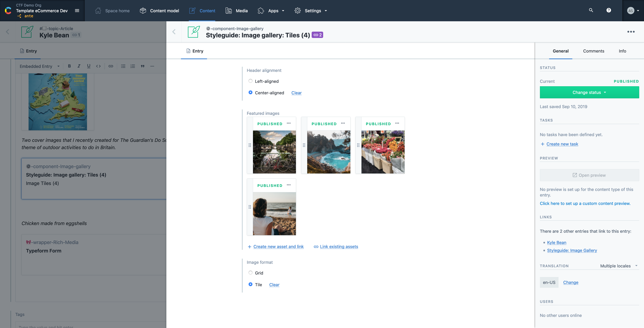This screenshot has width=644, height=328.
Task: Open the Content model section icon
Action: click(143, 11)
